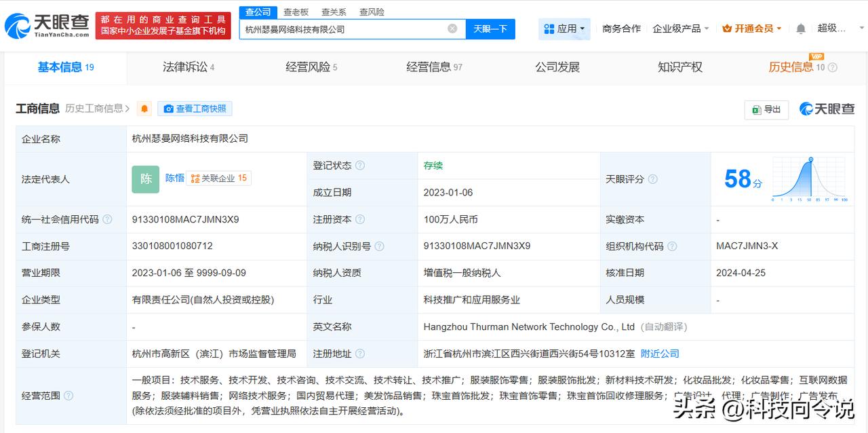This screenshot has height=433, width=868.
Task: Select the 查公司 search tab
Action: [258, 12]
